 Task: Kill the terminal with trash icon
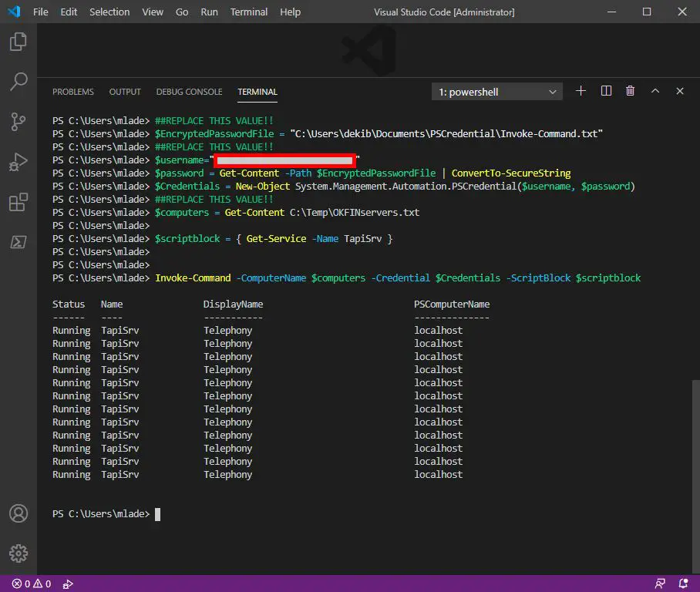point(630,91)
